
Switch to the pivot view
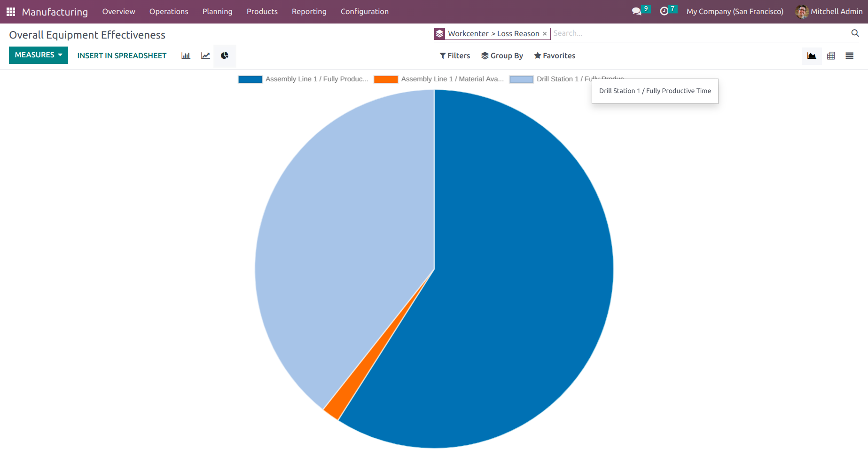tap(831, 55)
